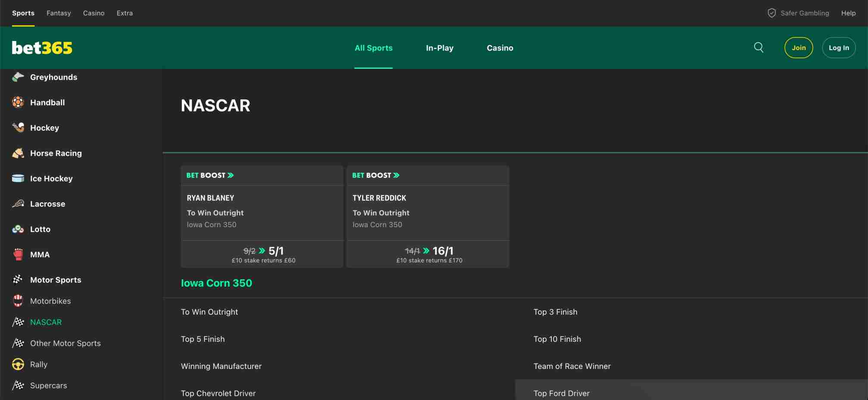This screenshot has width=868, height=400.
Task: Select Ryan Blaney boosted 5/1 odds
Action: pyautogui.click(x=262, y=254)
